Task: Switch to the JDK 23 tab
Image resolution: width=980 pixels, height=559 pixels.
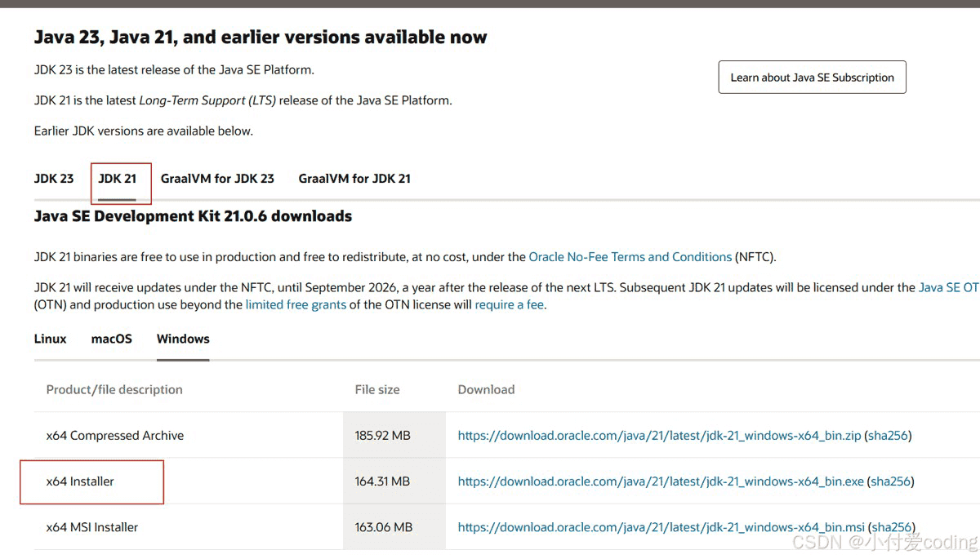Action: coord(54,179)
